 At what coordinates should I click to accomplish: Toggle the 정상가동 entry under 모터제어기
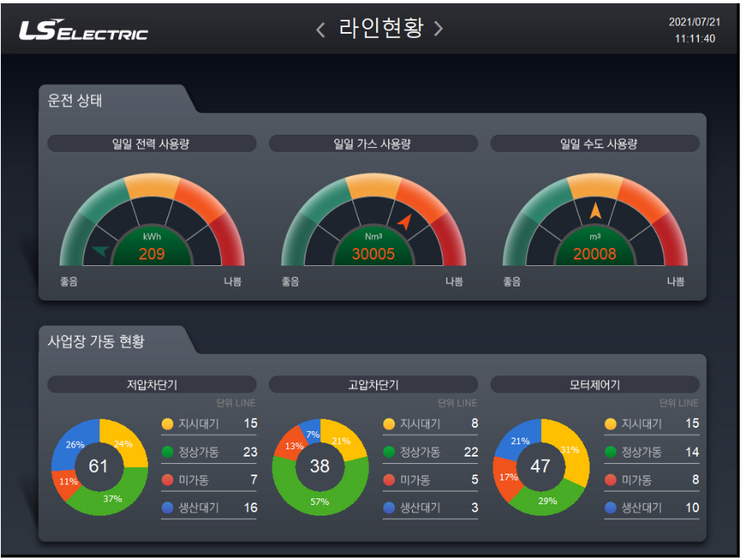point(649,452)
